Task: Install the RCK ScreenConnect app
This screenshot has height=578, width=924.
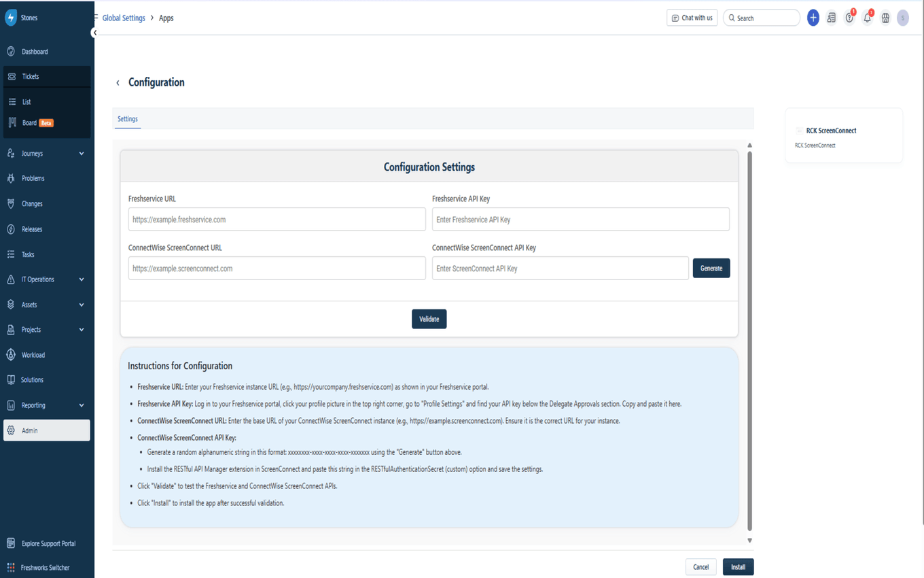Action: (738, 567)
